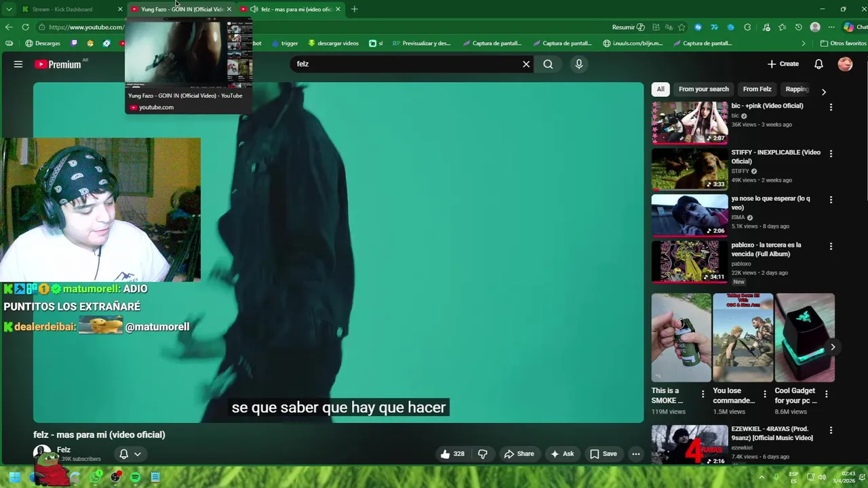Select the From Felz chip
This screenshot has width=868, height=488.
(x=757, y=89)
